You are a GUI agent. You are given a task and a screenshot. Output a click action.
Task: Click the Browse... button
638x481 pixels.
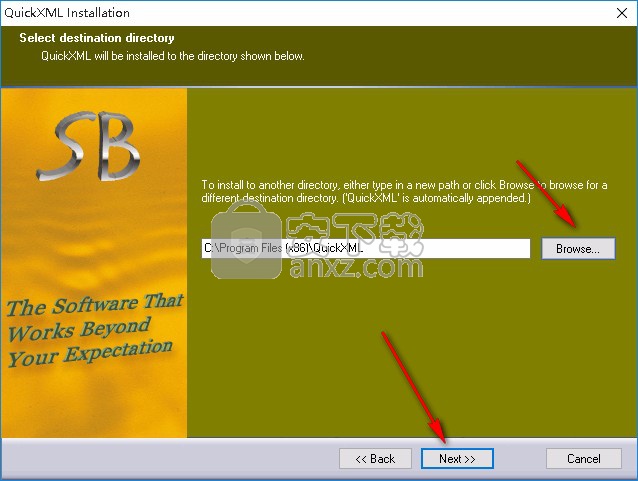point(578,248)
